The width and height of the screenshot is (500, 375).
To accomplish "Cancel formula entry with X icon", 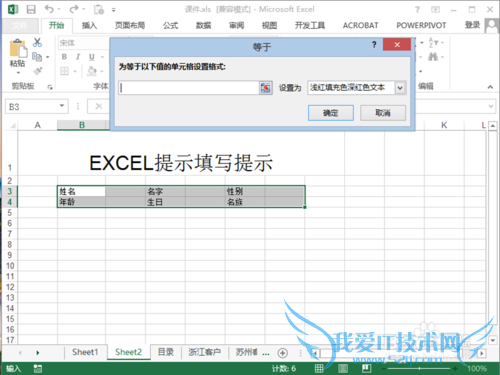I will [99, 106].
